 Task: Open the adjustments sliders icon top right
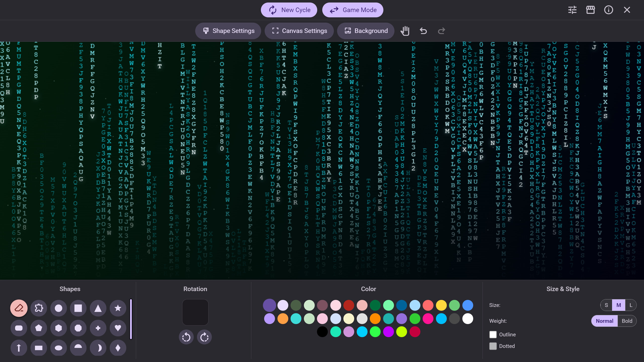click(x=572, y=10)
